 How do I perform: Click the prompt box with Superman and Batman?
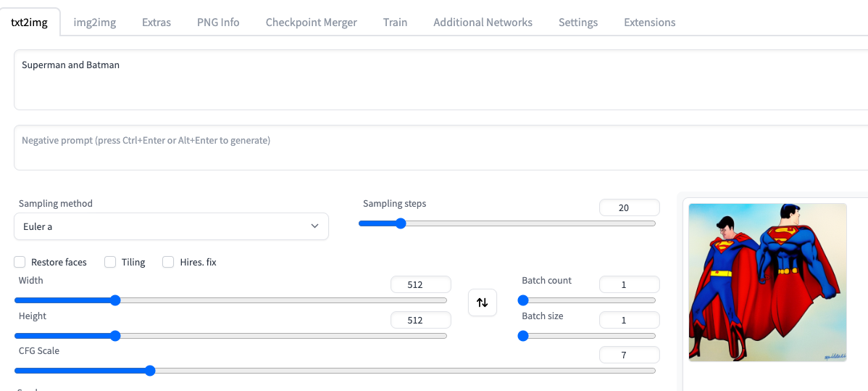[441, 80]
